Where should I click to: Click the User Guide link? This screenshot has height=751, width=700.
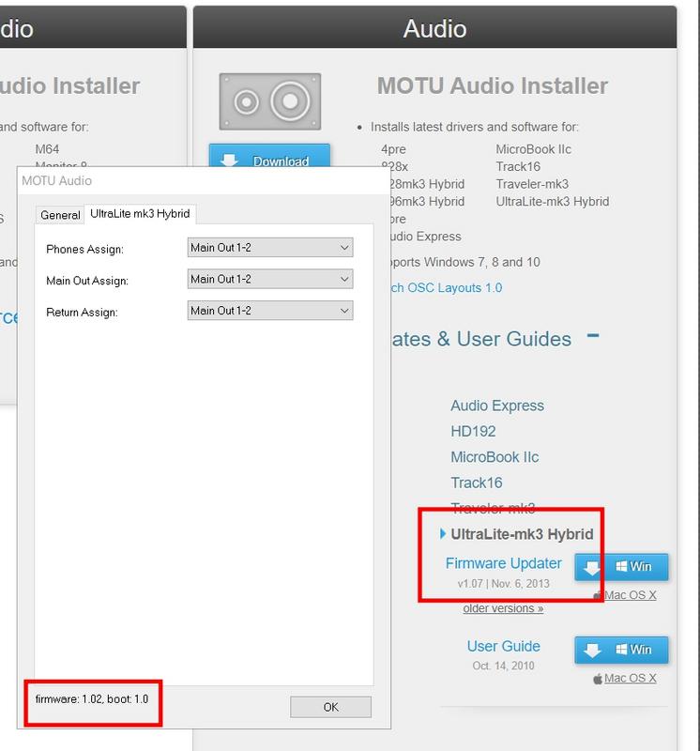pyautogui.click(x=503, y=646)
